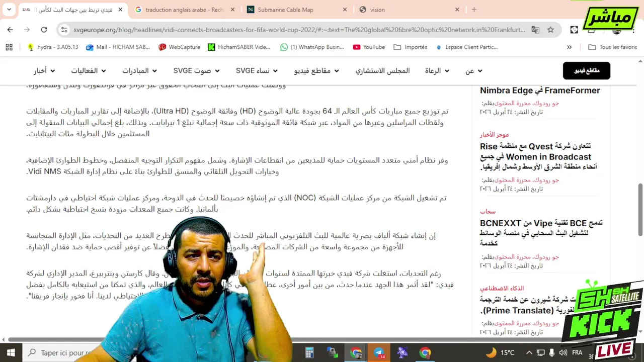Open the 15°C weather widget
Viewport: 644px width, 362px height.
(x=500, y=352)
